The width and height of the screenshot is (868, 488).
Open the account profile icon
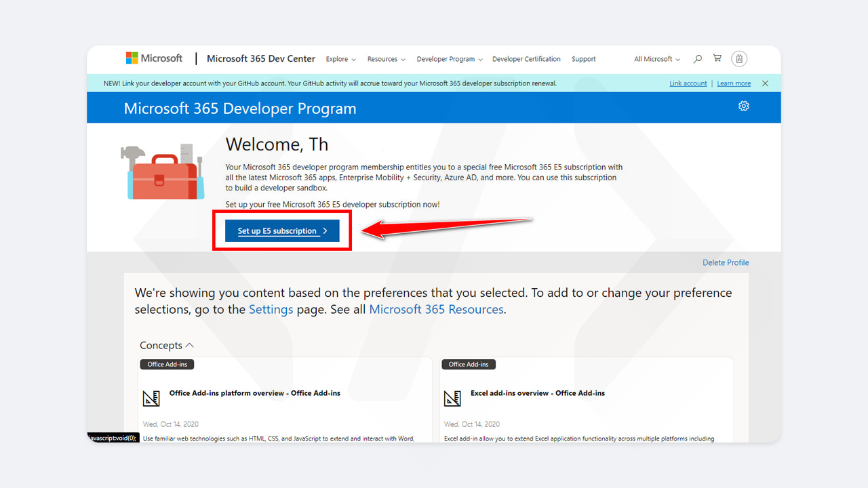(x=739, y=59)
